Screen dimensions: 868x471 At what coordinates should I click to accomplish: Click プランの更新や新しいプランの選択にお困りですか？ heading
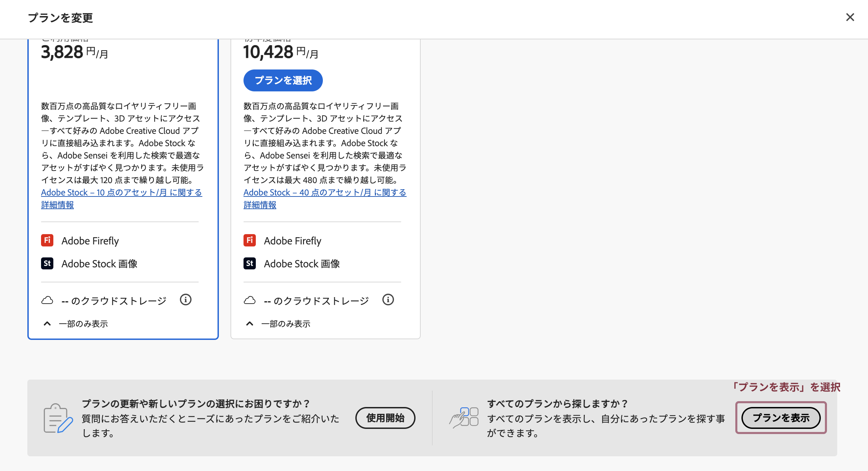click(196, 404)
